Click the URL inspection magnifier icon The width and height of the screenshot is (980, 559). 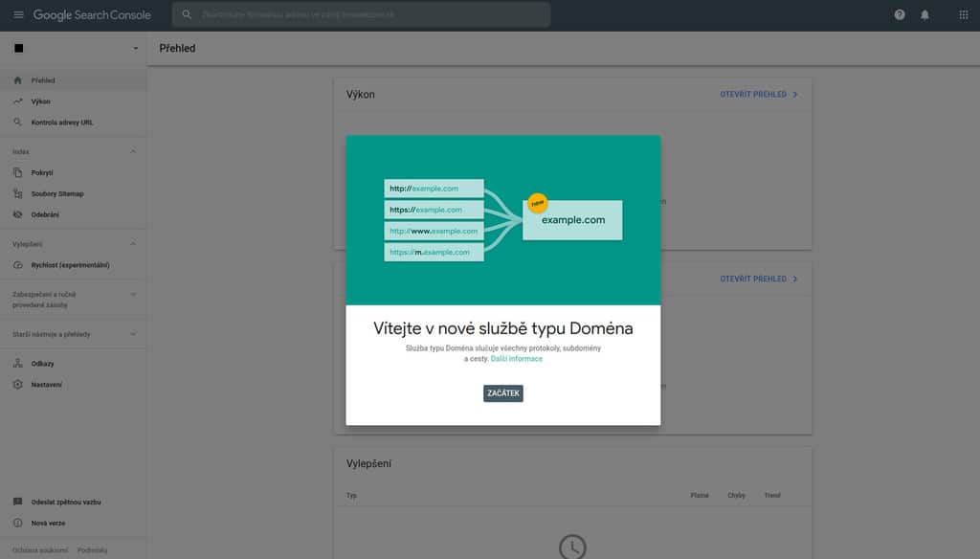pos(17,122)
